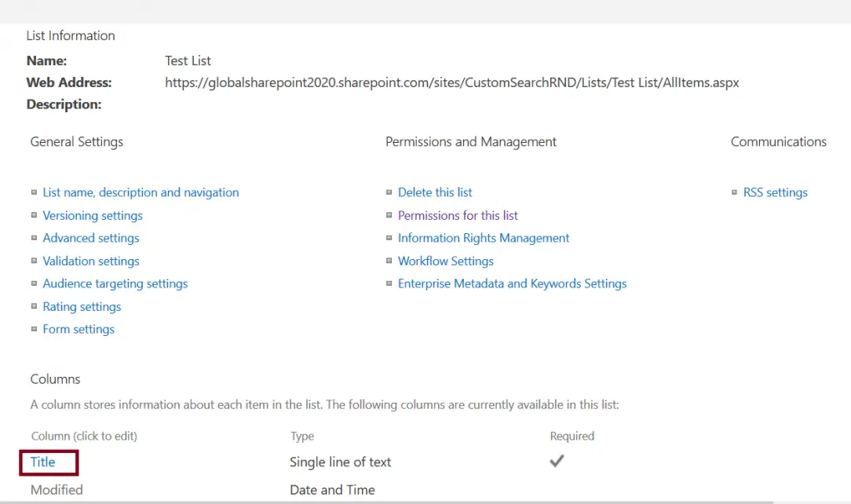The height and width of the screenshot is (504, 851).
Task: Click the bullet icon beside Versioning settings
Action: point(34,214)
